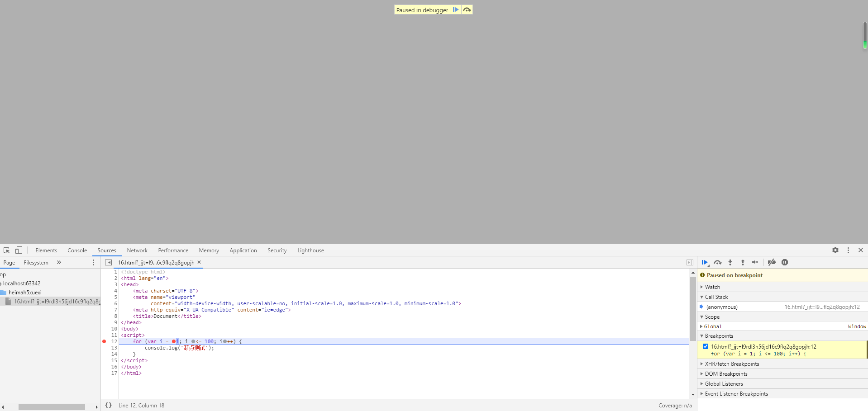Expand XHR/fetch Breakpoints section

tap(732, 364)
